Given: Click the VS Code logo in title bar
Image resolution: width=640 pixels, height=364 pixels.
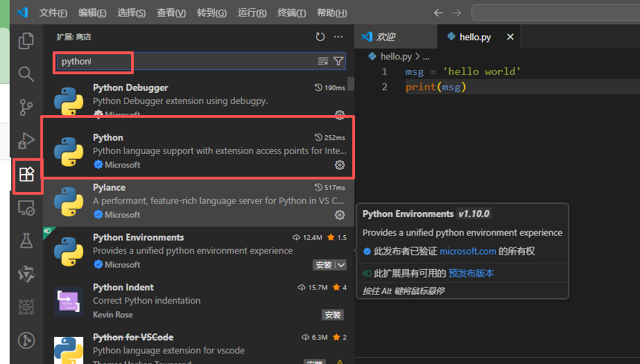Looking at the screenshot, I should pos(22,12).
